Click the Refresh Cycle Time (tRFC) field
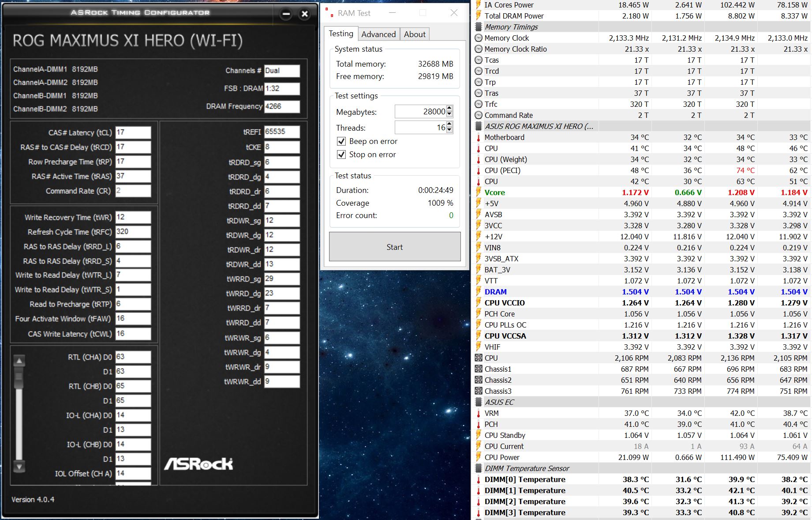The height and width of the screenshot is (520, 812). (133, 232)
